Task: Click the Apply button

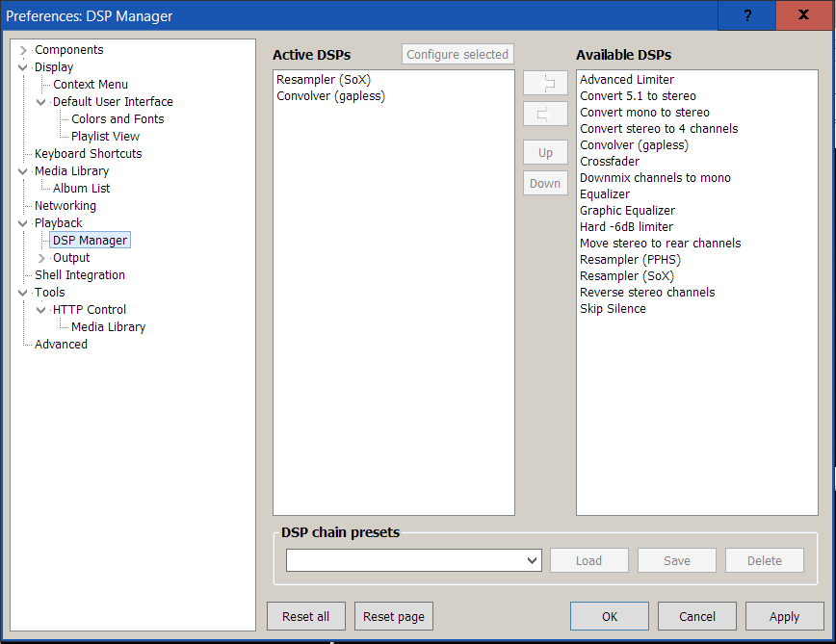Action: coord(784,616)
